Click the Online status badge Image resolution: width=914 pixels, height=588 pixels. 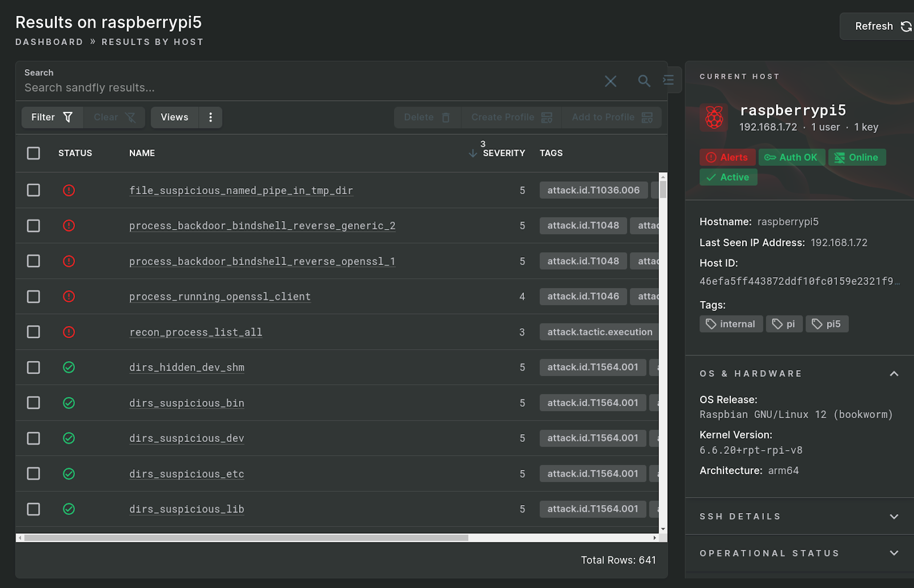pos(857,157)
